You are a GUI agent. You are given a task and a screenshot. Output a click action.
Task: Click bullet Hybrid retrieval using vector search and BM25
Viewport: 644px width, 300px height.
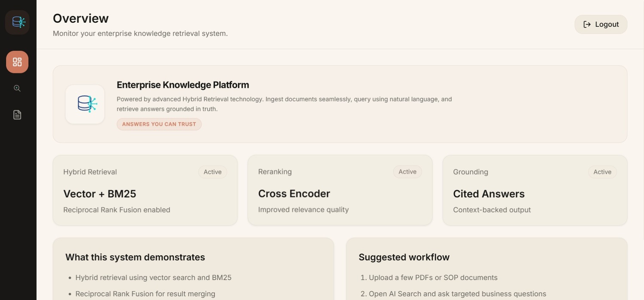(x=153, y=278)
